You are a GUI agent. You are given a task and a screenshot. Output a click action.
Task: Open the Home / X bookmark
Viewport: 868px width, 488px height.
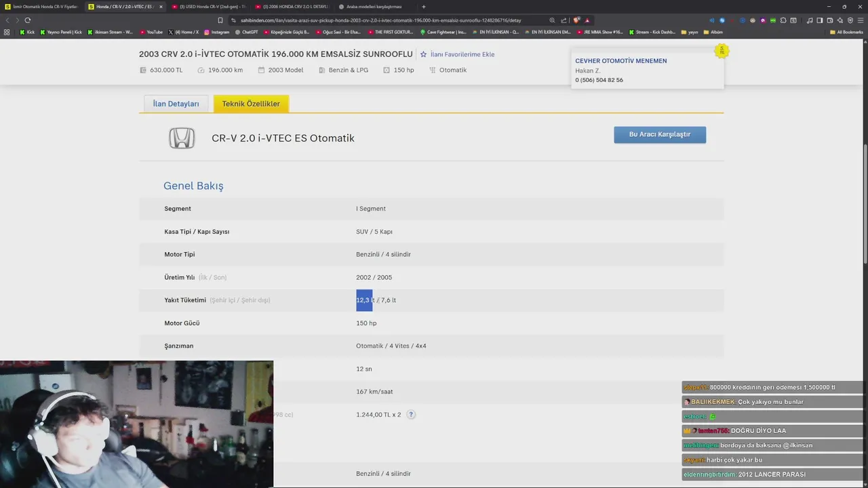point(183,32)
